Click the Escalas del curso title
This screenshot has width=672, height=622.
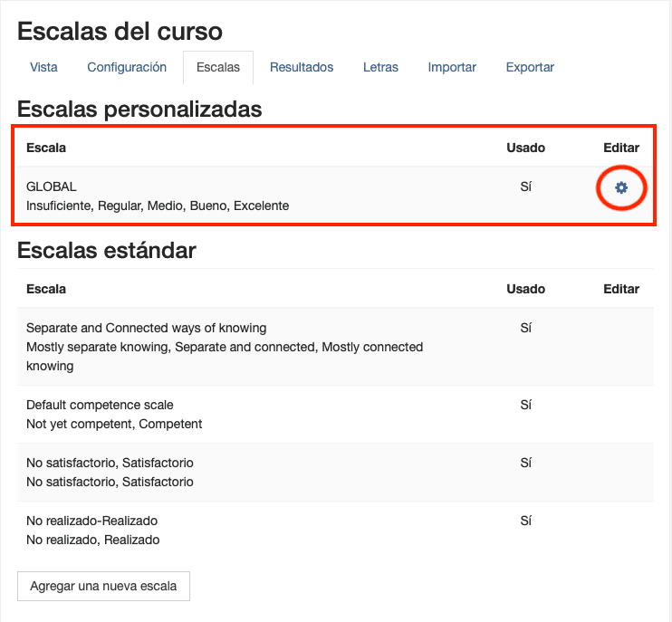click(x=120, y=32)
